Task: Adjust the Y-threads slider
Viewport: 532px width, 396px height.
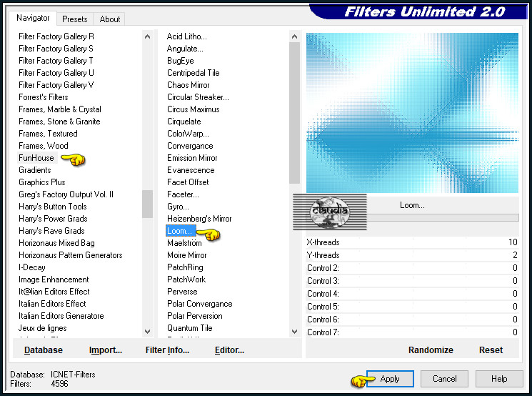Action: pos(412,255)
